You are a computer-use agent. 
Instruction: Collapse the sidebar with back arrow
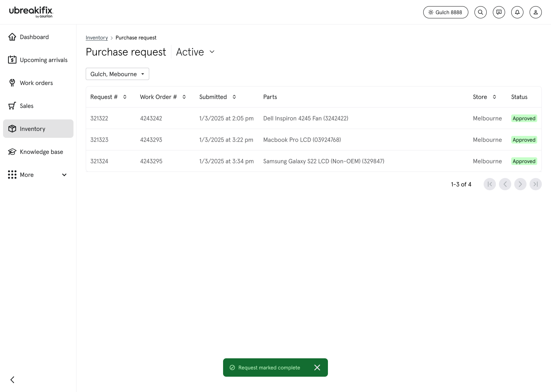coord(12,380)
